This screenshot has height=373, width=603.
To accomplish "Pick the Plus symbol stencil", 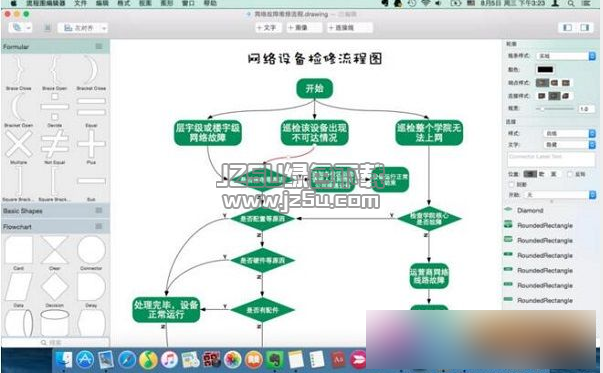I will [91, 144].
